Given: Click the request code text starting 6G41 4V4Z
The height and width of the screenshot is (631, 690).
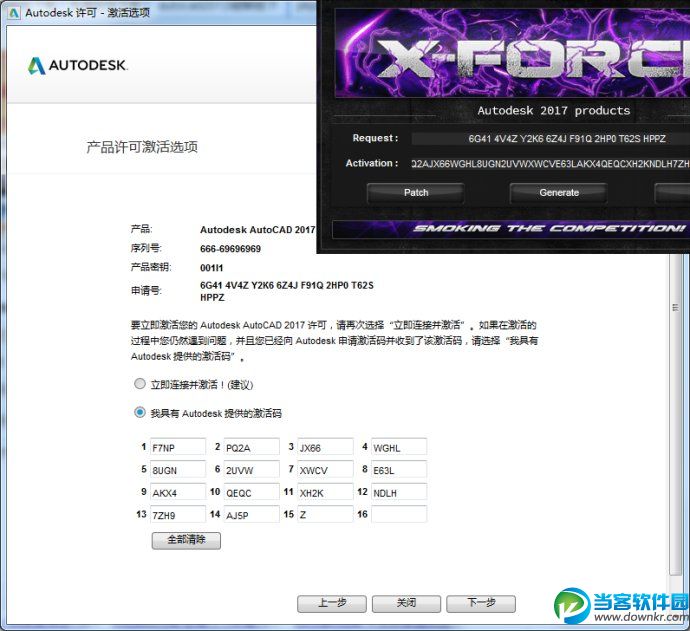Looking at the screenshot, I should (286, 291).
